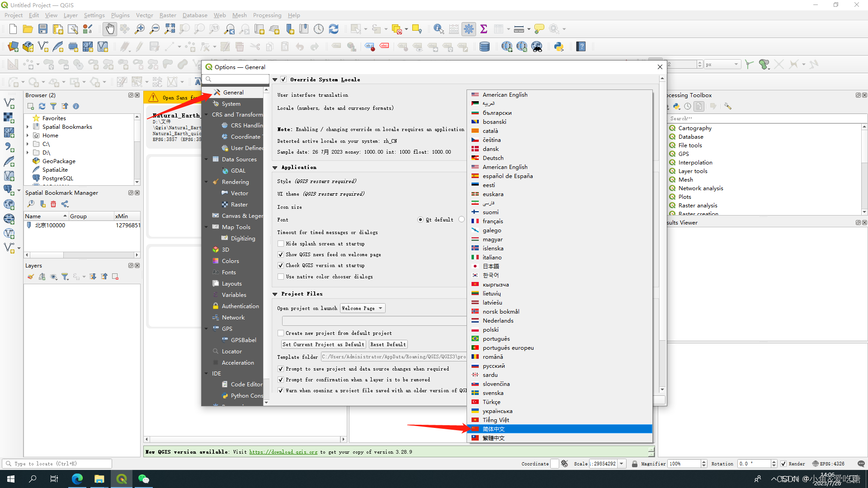Image resolution: width=868 pixels, height=488 pixels.
Task: Toggle the Processing Toolbox gear icon
Action: pyautogui.click(x=469, y=29)
